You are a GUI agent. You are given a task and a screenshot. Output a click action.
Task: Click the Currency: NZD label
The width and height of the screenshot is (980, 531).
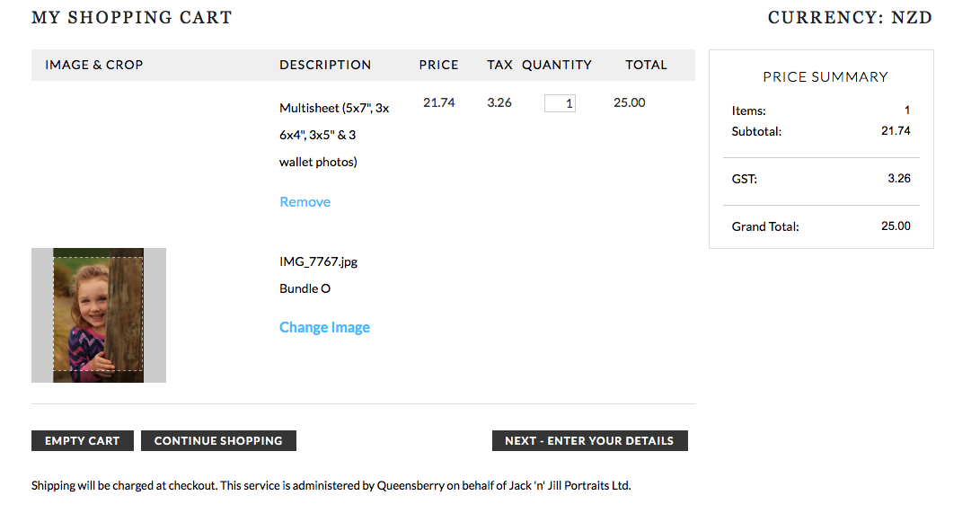[x=850, y=17]
